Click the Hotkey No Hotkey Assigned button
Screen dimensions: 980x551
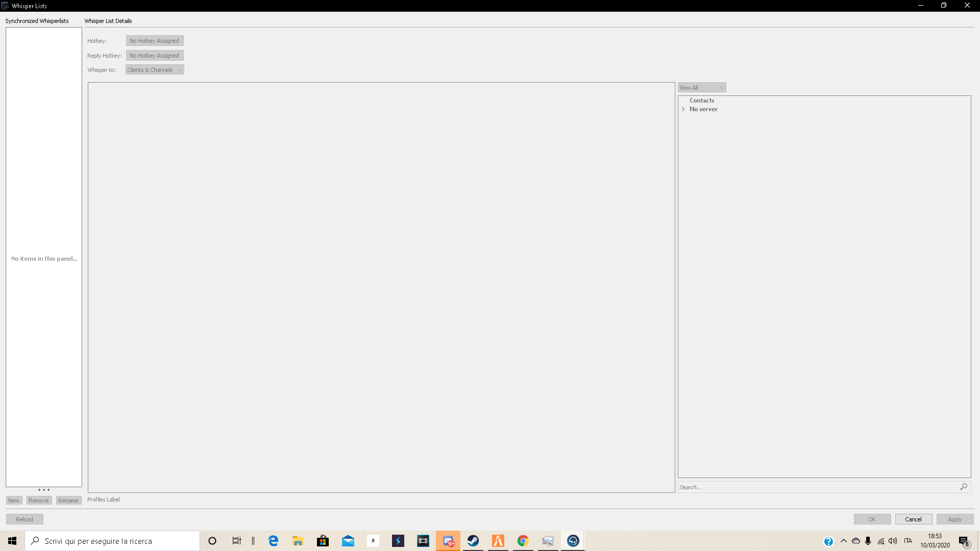pyautogui.click(x=154, y=41)
